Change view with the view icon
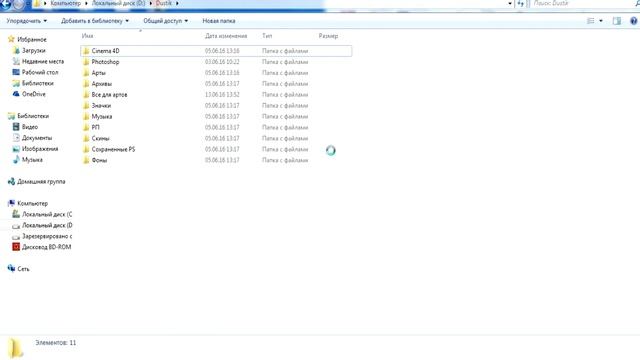The image size is (640, 360). 591,21
